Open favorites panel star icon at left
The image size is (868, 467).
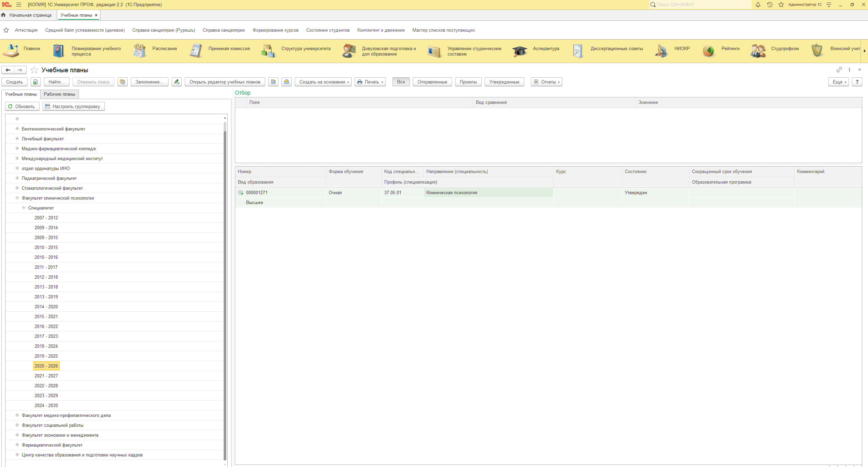(x=6, y=30)
